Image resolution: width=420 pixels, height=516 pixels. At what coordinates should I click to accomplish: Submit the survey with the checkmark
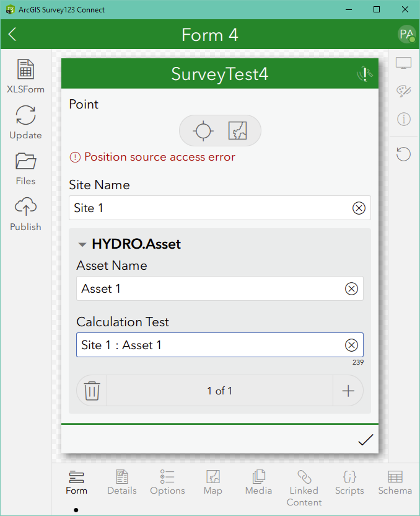[365, 440]
